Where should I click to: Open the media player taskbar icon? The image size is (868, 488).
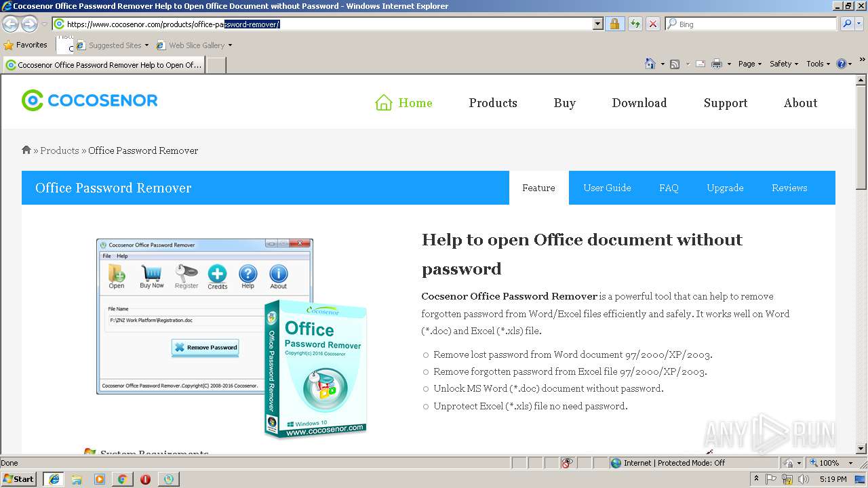(x=100, y=479)
